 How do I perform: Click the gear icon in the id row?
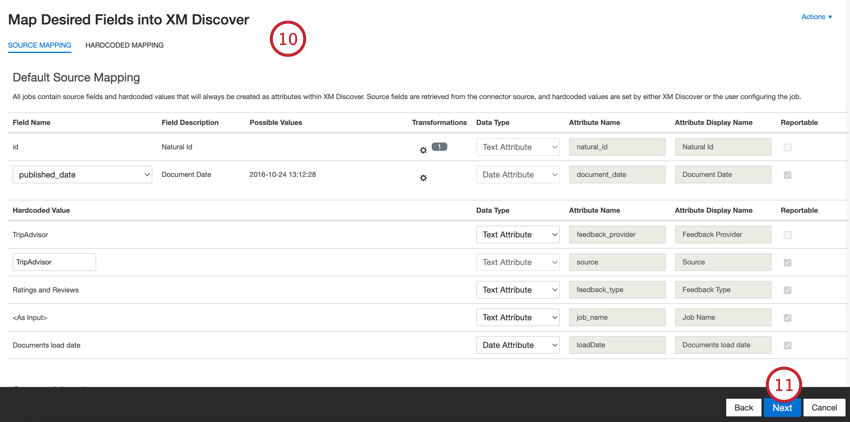tap(423, 150)
